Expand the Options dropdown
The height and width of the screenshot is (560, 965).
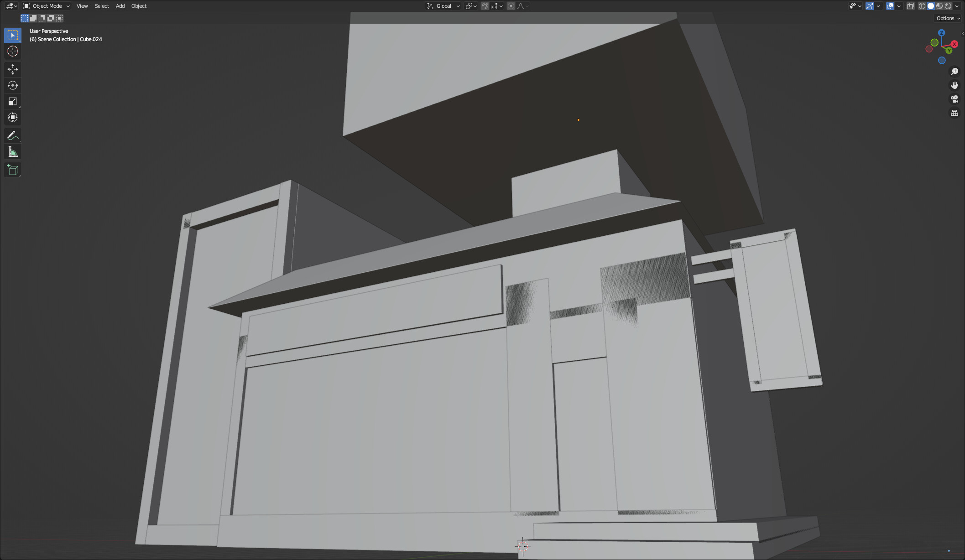point(948,18)
